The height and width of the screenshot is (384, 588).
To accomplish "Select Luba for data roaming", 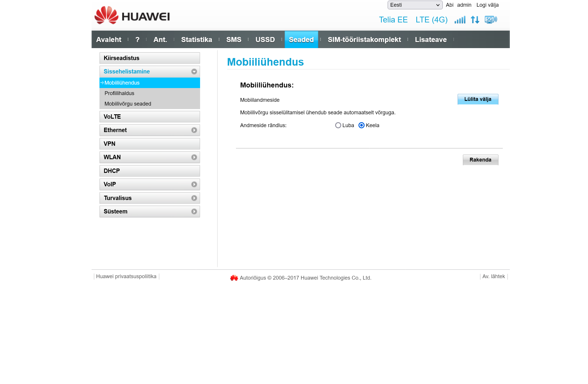I will [338, 125].
